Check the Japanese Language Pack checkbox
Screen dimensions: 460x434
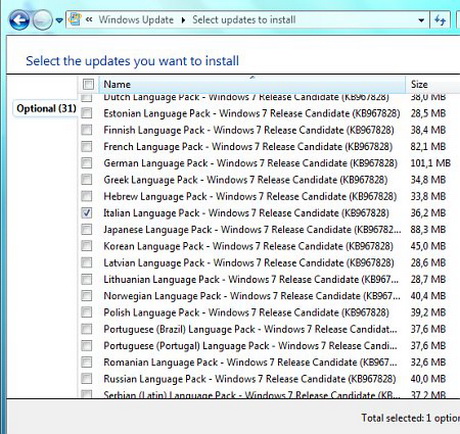click(x=87, y=230)
